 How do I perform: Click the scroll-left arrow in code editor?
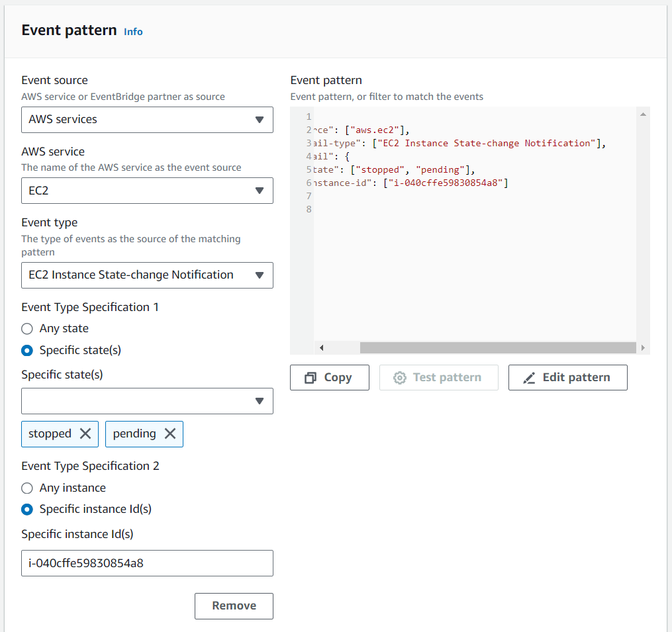(x=321, y=347)
